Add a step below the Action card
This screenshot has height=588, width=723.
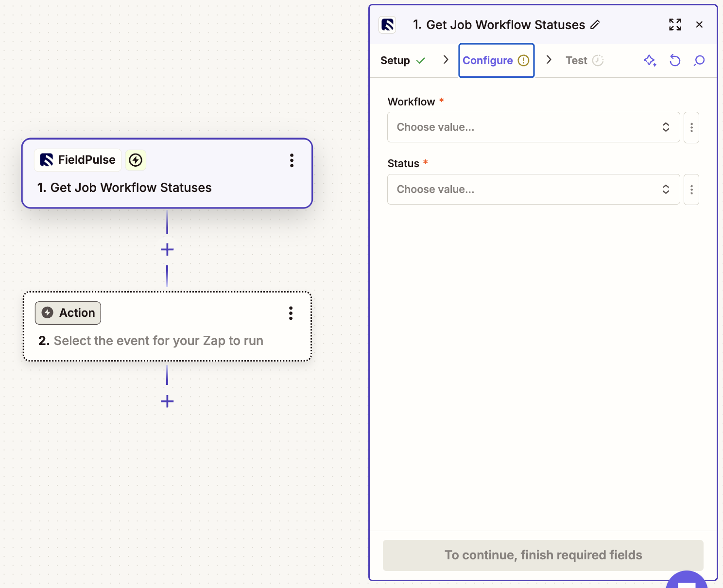tap(167, 401)
